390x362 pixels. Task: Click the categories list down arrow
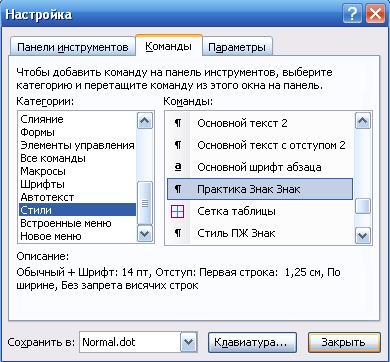click(145, 233)
